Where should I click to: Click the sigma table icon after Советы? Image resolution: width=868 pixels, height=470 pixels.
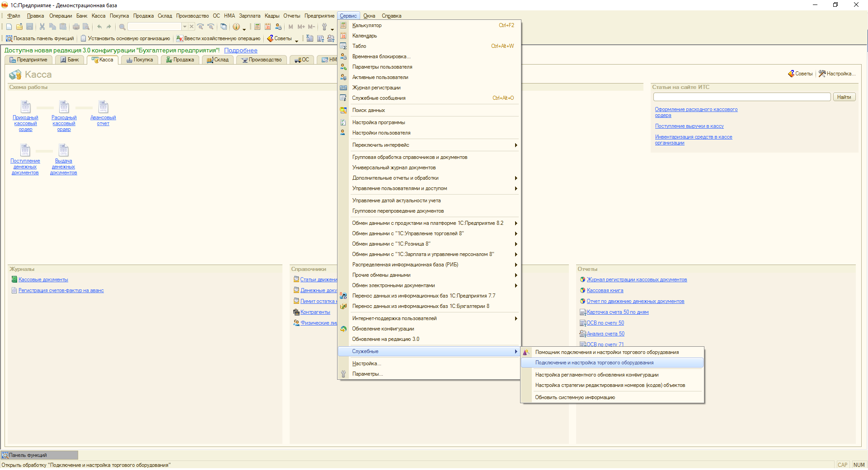pyautogui.click(x=310, y=38)
